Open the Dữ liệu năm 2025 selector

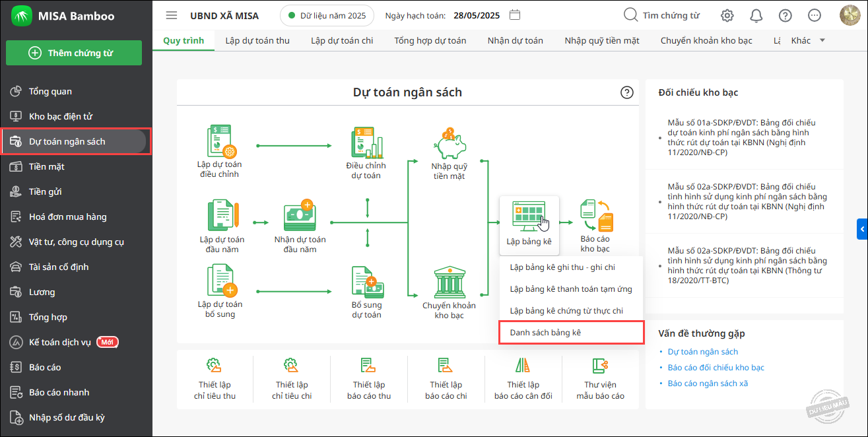pyautogui.click(x=327, y=15)
